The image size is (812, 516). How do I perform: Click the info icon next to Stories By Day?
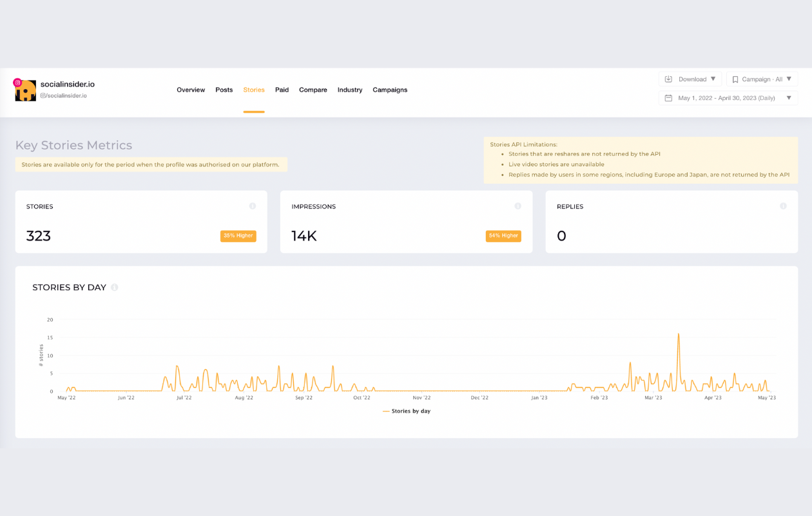[115, 288]
